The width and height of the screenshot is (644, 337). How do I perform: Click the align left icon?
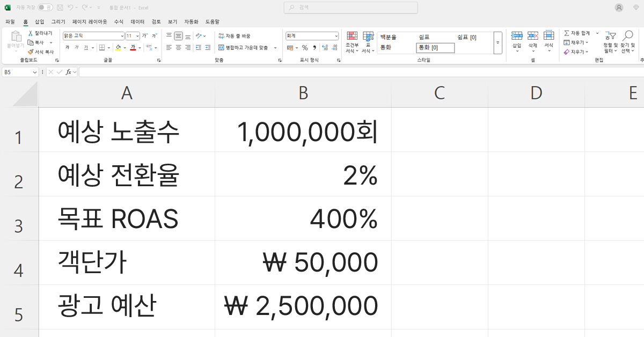click(169, 48)
